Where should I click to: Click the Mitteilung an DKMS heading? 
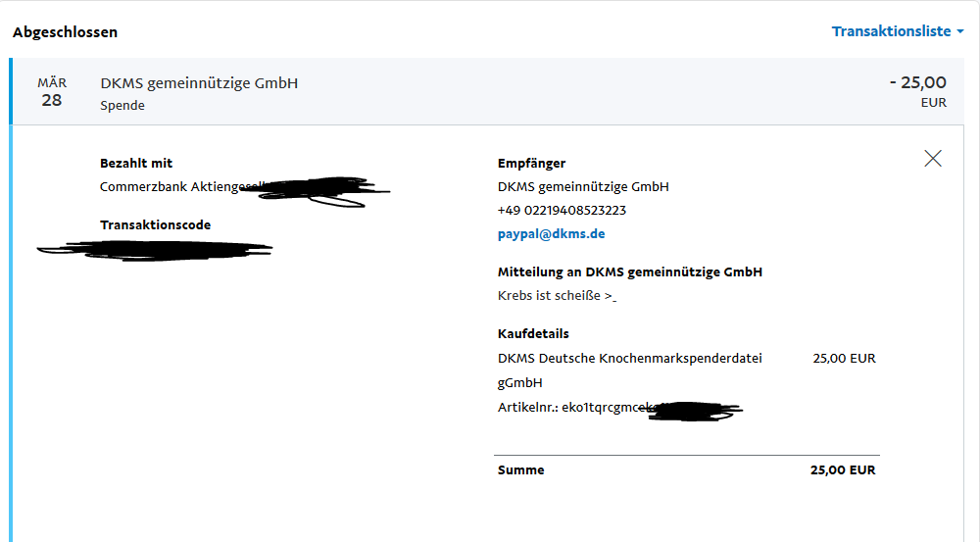630,271
